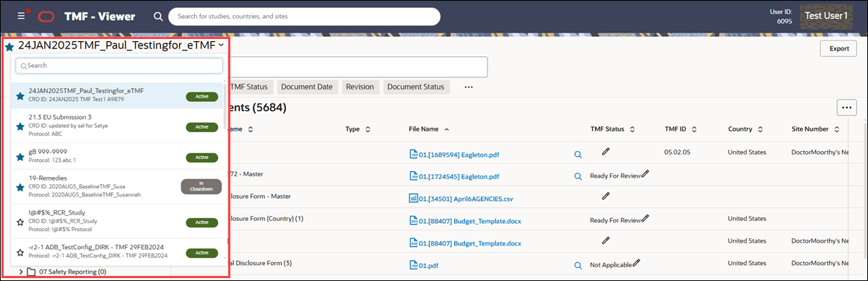Click the study list Search field
This screenshot has width=868, height=281.
[x=119, y=66]
